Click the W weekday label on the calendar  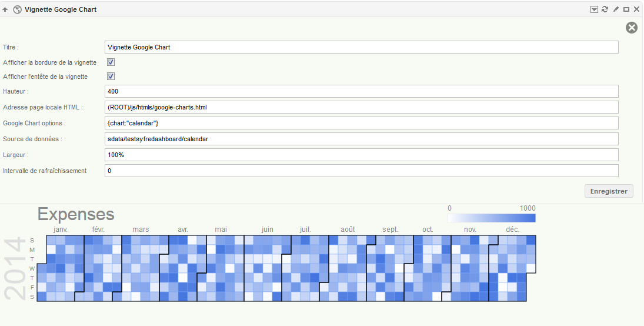[32, 268]
